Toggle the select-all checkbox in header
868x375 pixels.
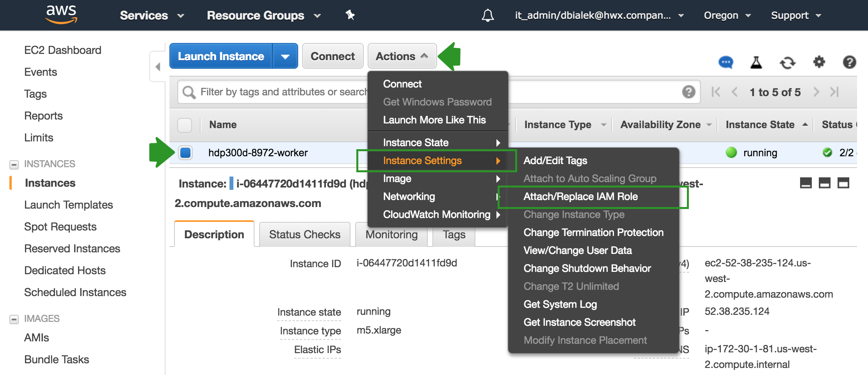pos(185,125)
